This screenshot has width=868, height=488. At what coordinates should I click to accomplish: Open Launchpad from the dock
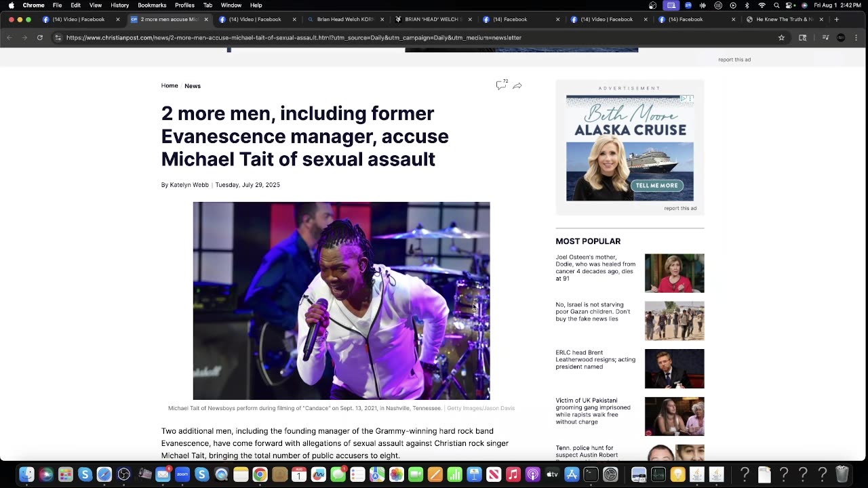66,474
